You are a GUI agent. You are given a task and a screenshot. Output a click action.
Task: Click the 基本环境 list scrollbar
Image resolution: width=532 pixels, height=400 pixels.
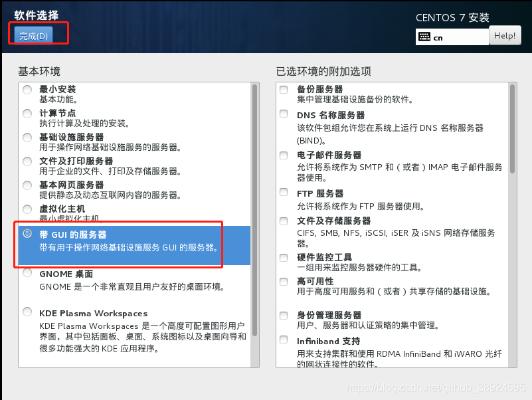pyautogui.click(x=255, y=211)
